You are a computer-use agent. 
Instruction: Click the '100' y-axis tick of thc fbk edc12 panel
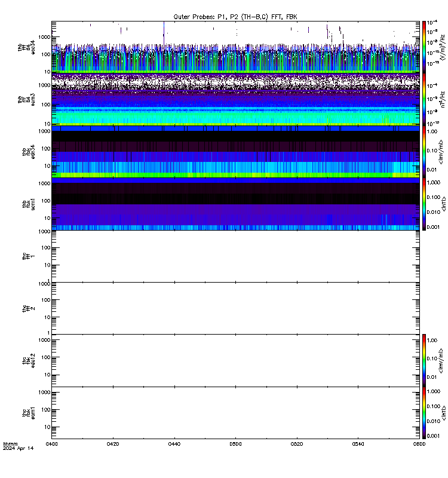click(x=46, y=357)
